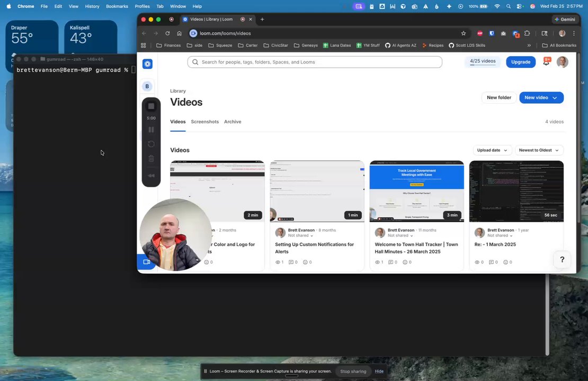Open the Apple menu
Viewport: 588px width, 381px height.
(x=8, y=6)
